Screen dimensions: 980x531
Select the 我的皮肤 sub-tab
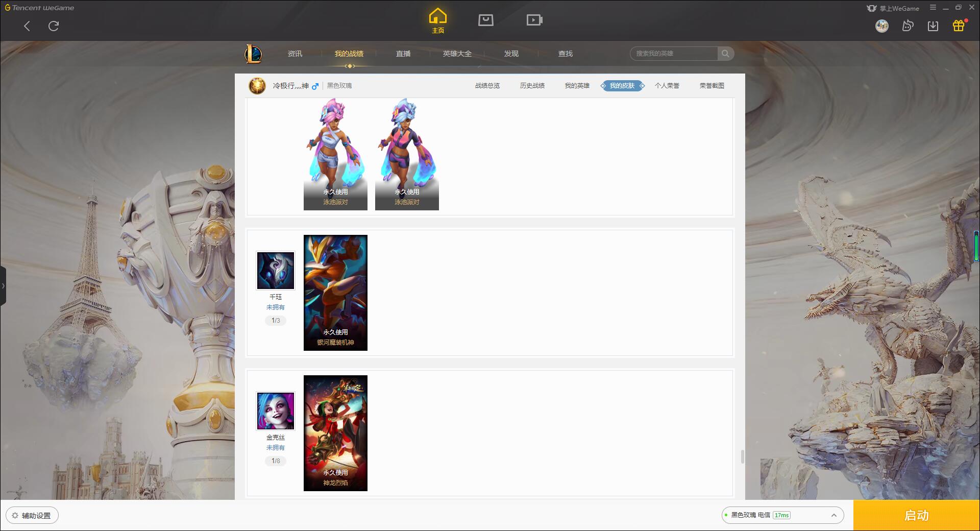(622, 86)
